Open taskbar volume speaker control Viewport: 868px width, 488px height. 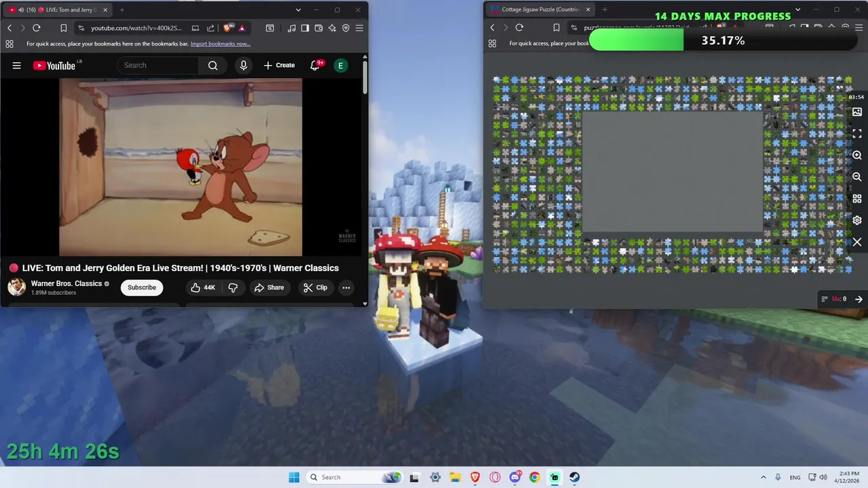pos(823,477)
